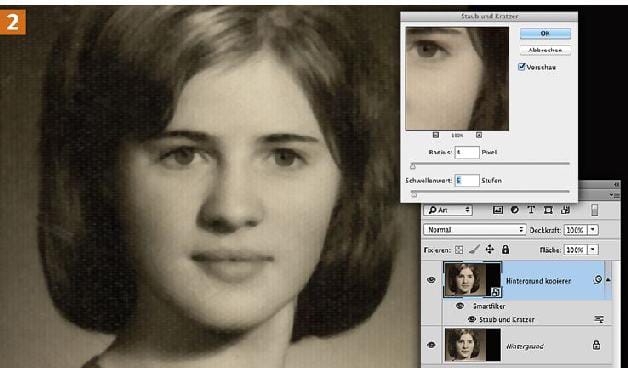This screenshot has height=368, width=628.
Task: Toggle Smartfilter visibility eye icon
Action: coord(460,306)
